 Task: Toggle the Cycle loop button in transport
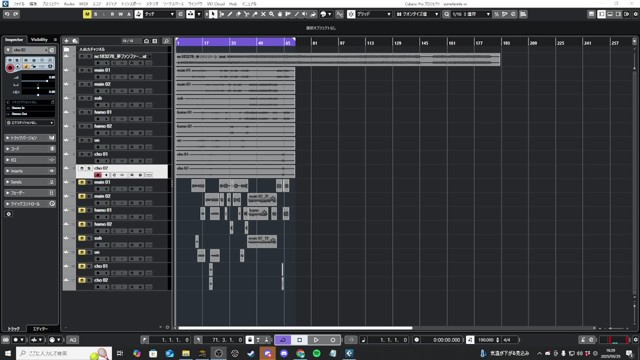click(282, 340)
